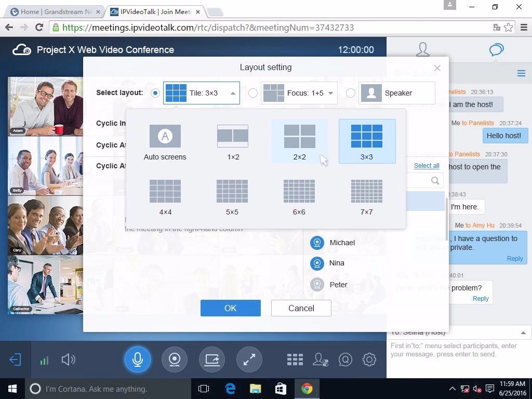
Task: Reload the page with the browser refresh button
Action: point(39,27)
